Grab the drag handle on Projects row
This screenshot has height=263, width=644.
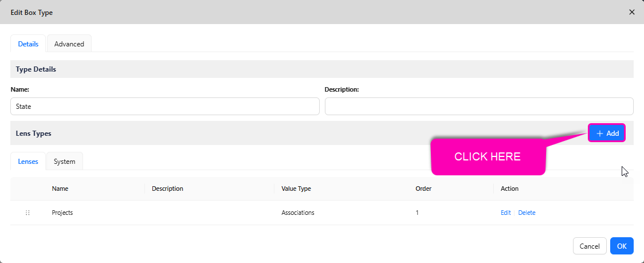point(28,213)
